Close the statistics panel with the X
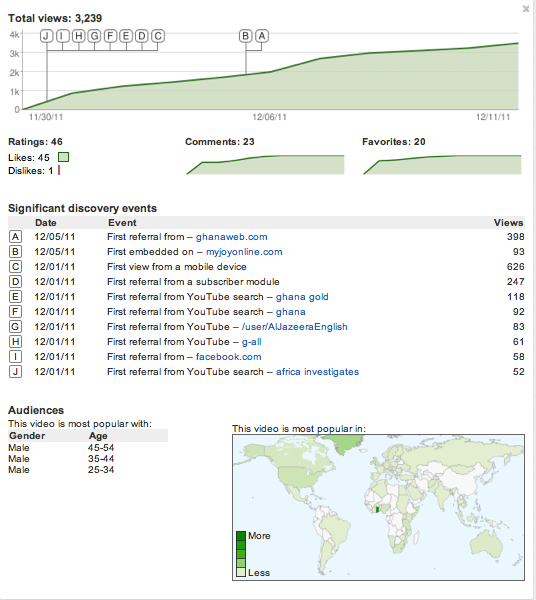The image size is (536, 600). point(526,9)
